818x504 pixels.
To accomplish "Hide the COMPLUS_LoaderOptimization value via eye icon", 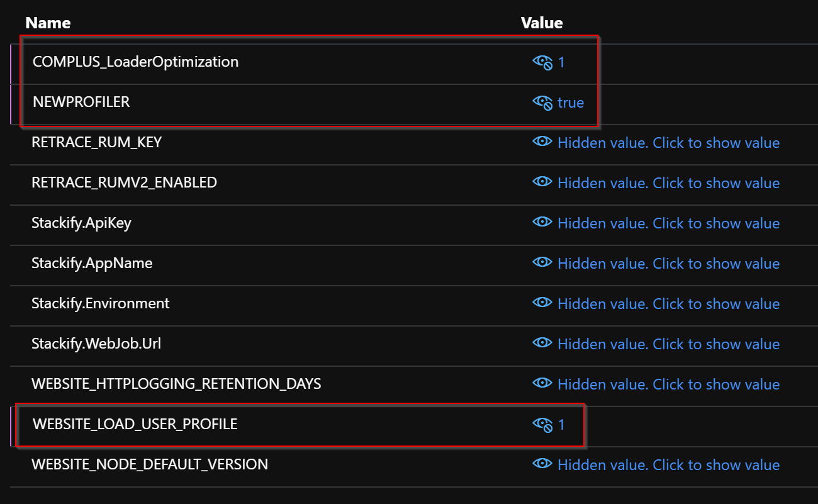I will click(542, 62).
